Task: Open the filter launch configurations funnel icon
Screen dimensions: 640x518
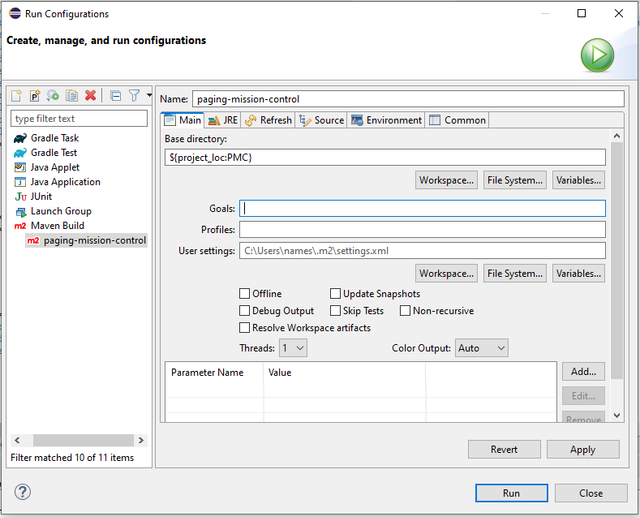Action: pos(134,96)
